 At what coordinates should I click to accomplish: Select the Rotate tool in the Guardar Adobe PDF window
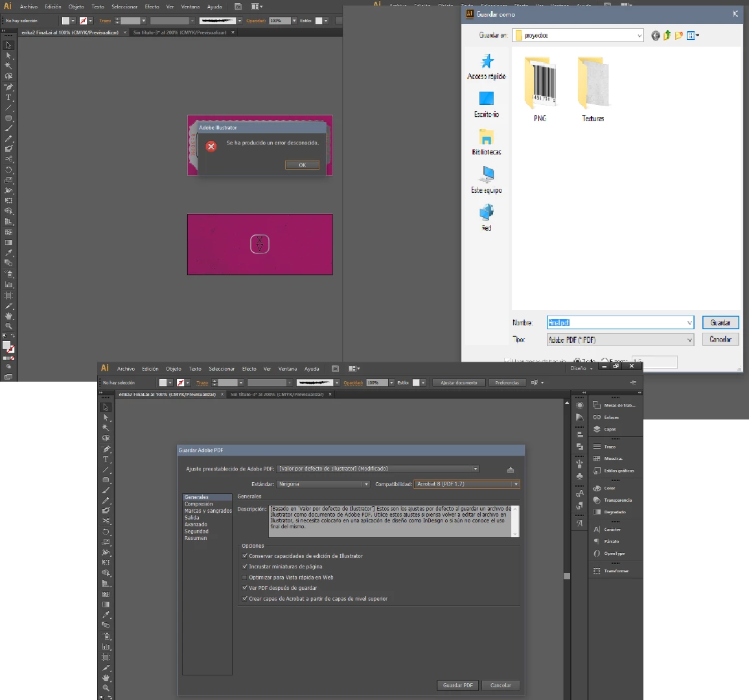point(106,532)
